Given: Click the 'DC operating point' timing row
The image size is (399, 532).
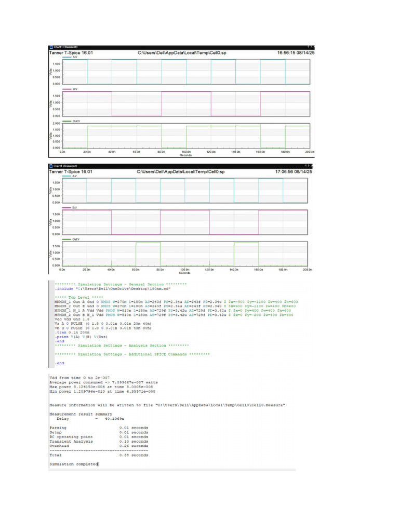Looking at the screenshot, I should pyautogui.click(x=99, y=437).
